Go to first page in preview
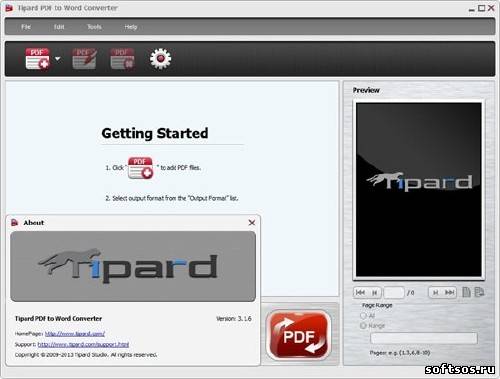Viewport: 500px width, 379px height. 360,293
